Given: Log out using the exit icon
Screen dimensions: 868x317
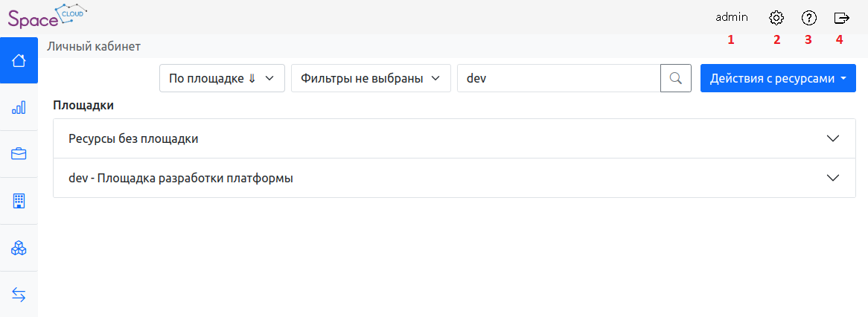Looking at the screenshot, I should tap(841, 17).
